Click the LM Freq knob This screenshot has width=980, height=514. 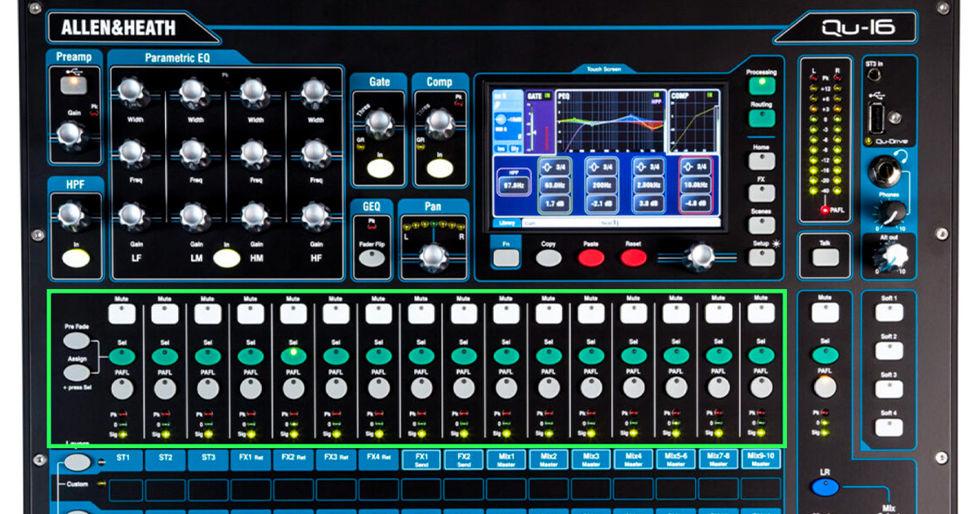[193, 153]
